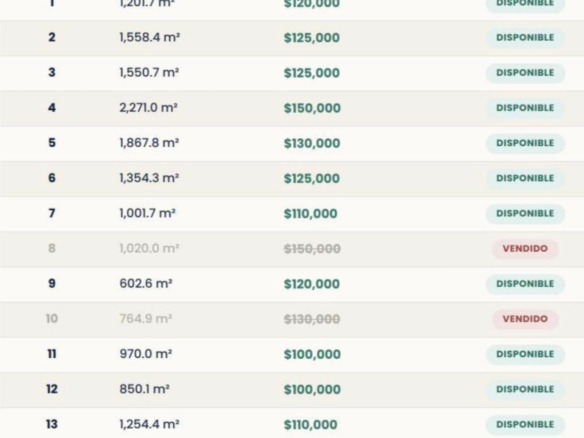Click the 1,254.4 m² area of lot 13
Image resolution: width=584 pixels, height=438 pixels.
[x=149, y=424]
